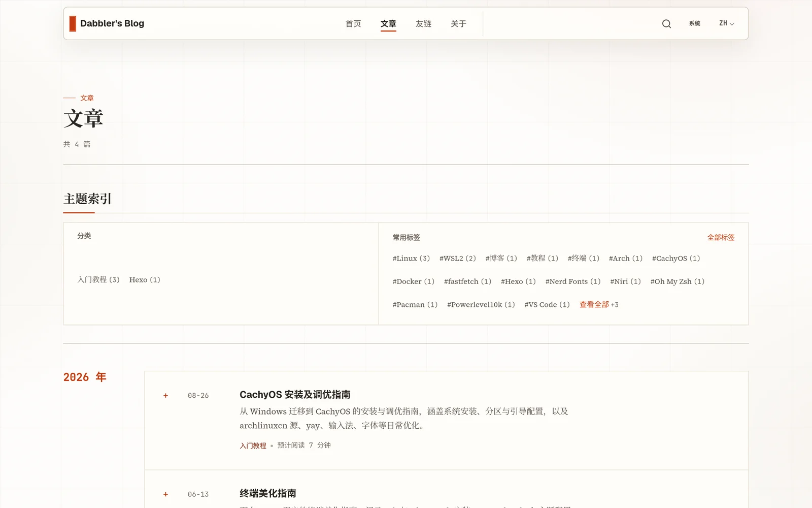Select the #CachyOS (1) tag
This screenshot has width=812, height=508.
point(676,258)
